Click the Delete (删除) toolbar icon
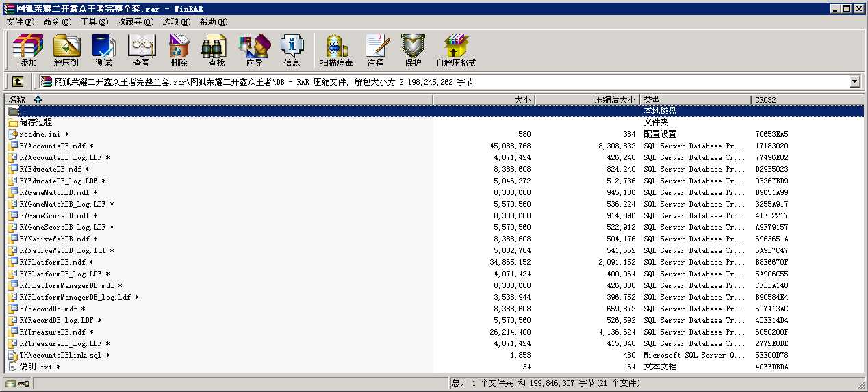Screen dimensions: 868x392 coord(179,51)
